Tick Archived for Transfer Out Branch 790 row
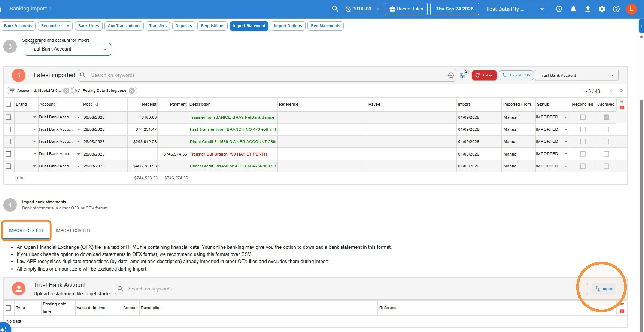 tap(606, 154)
